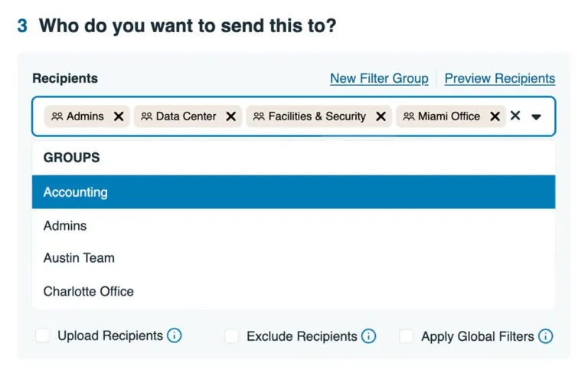588x373 pixels.
Task: Show info for Upload Recipients
Action: [x=175, y=335]
